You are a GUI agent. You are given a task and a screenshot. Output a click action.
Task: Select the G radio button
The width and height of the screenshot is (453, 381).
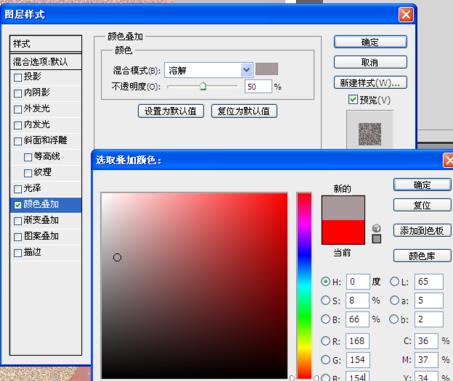click(326, 360)
